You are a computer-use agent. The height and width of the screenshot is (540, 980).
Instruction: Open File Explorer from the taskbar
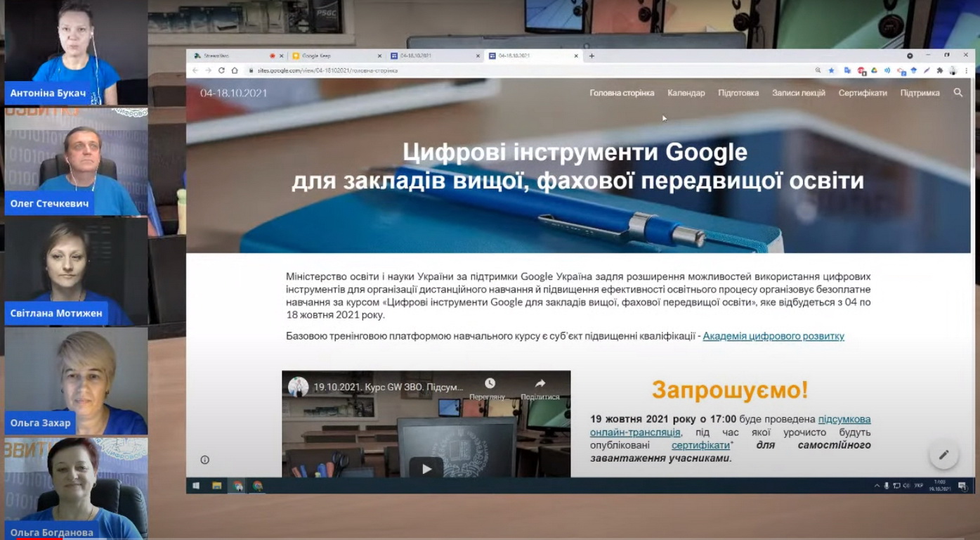[x=217, y=486]
